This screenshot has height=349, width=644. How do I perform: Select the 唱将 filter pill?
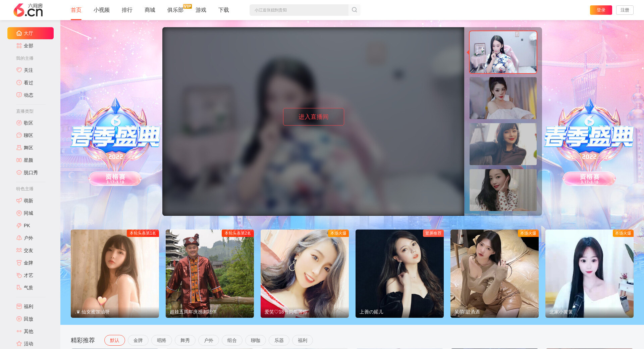pos(161,340)
